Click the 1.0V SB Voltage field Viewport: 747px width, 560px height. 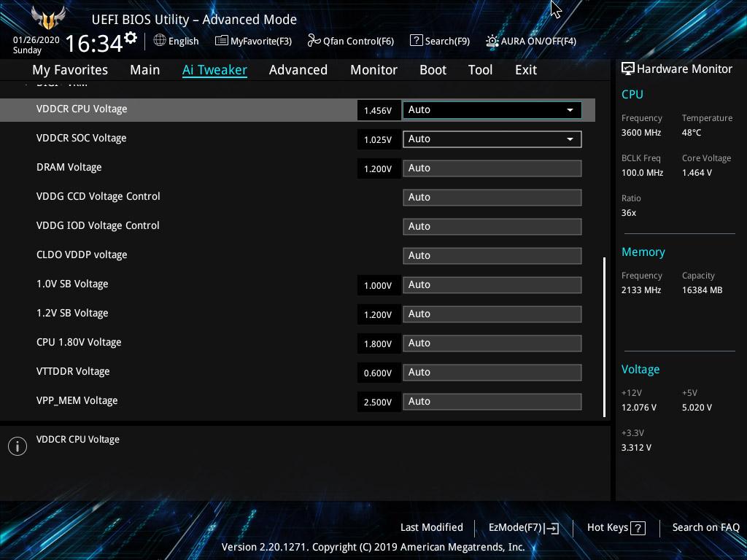pyautogui.click(x=492, y=285)
